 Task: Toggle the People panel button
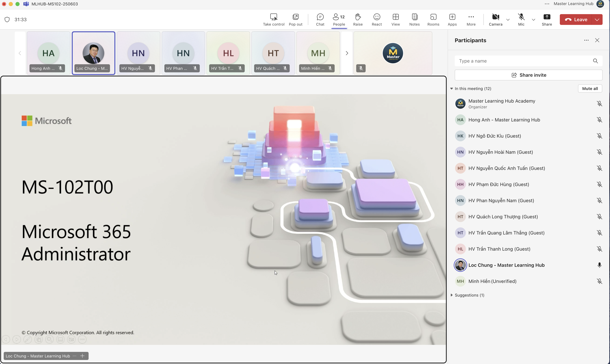point(339,20)
